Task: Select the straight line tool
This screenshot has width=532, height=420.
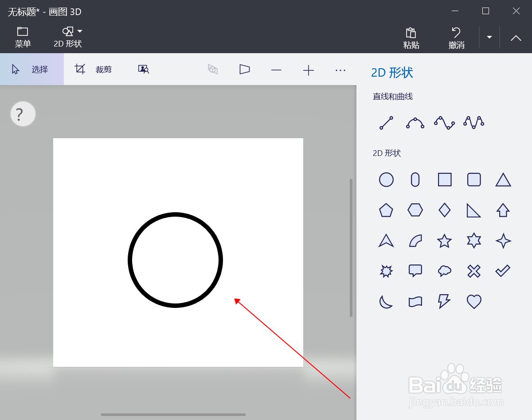Action: (x=386, y=123)
